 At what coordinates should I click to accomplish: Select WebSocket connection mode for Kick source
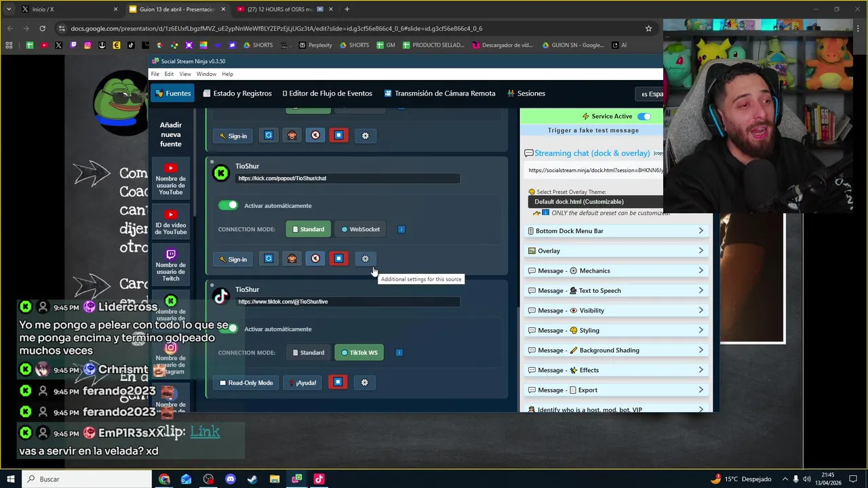coord(361,229)
